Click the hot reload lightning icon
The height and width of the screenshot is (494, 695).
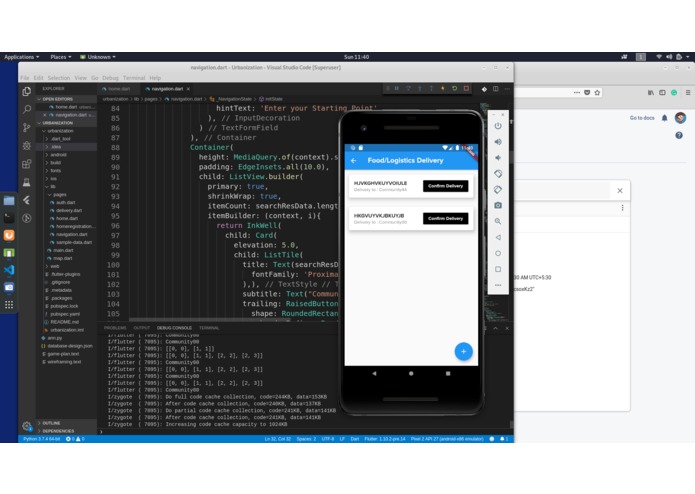(x=442, y=89)
